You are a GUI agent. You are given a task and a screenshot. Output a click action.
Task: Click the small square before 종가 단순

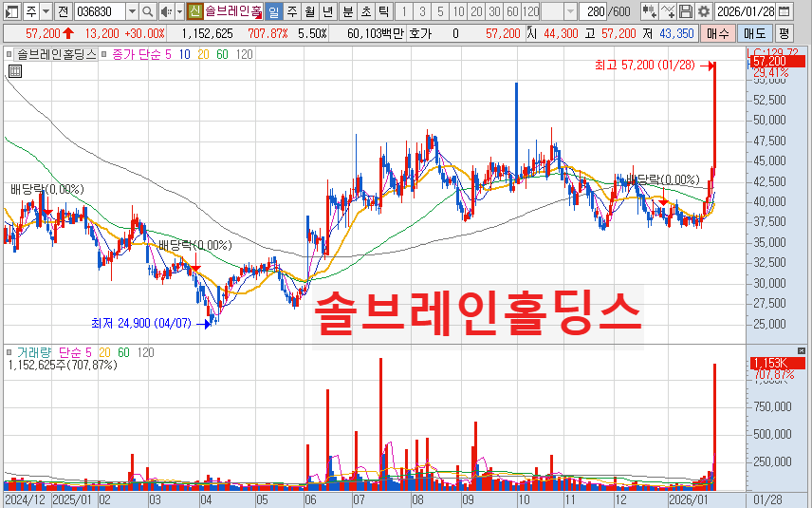(104, 54)
